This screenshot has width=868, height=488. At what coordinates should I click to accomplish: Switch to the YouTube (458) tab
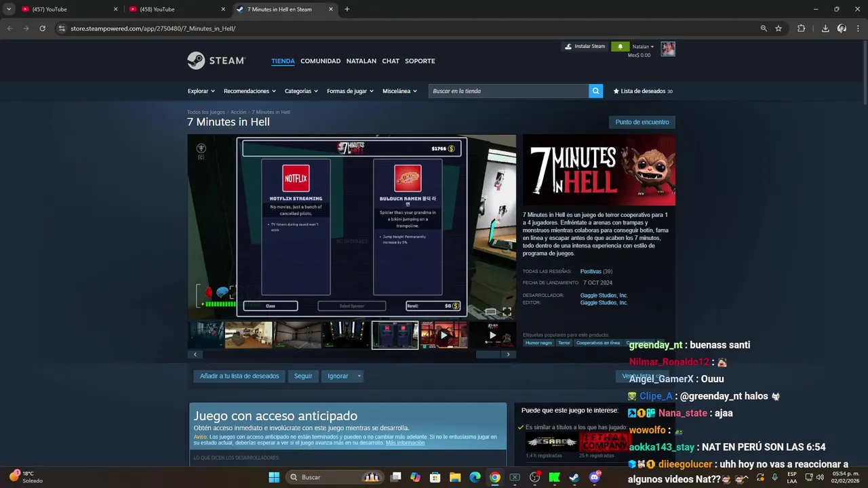click(x=176, y=9)
